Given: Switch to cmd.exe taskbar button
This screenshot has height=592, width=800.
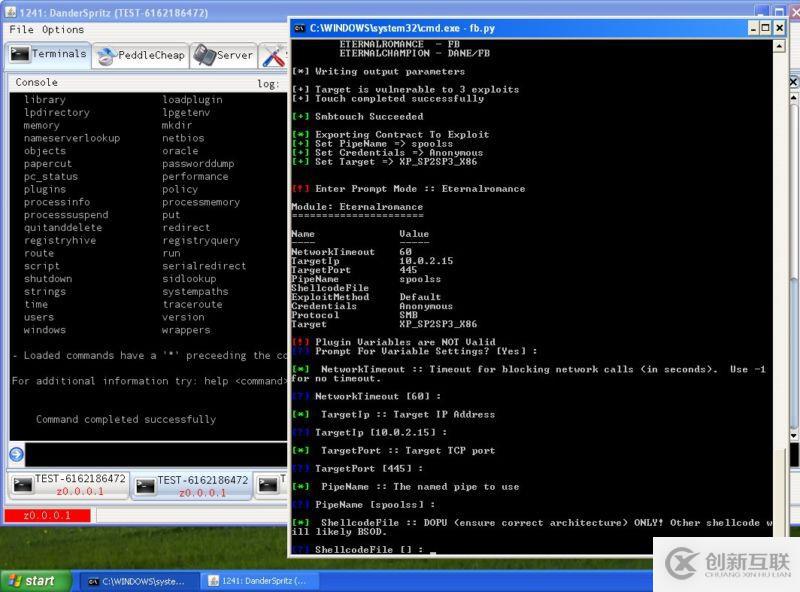Looking at the screenshot, I should pos(138,581).
